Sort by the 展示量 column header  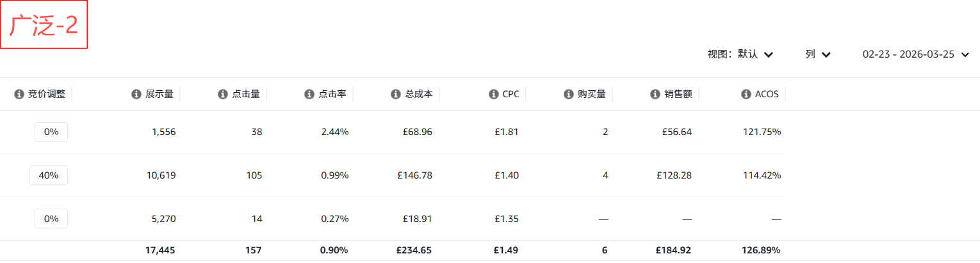tap(159, 94)
